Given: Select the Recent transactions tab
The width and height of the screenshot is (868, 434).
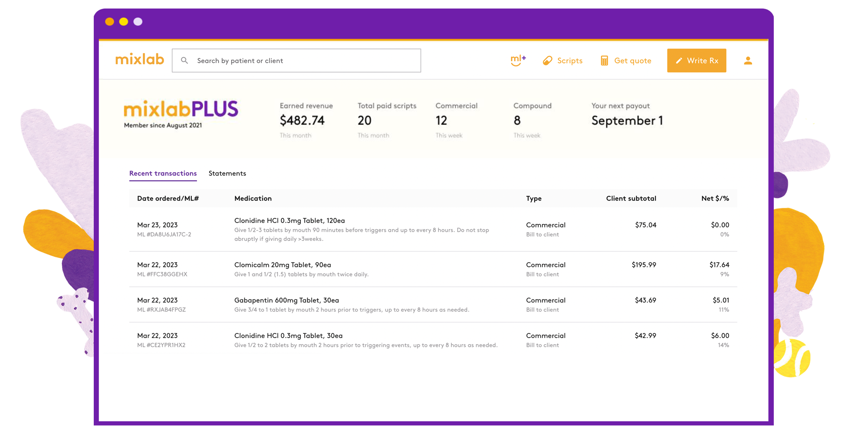Looking at the screenshot, I should pos(163,173).
